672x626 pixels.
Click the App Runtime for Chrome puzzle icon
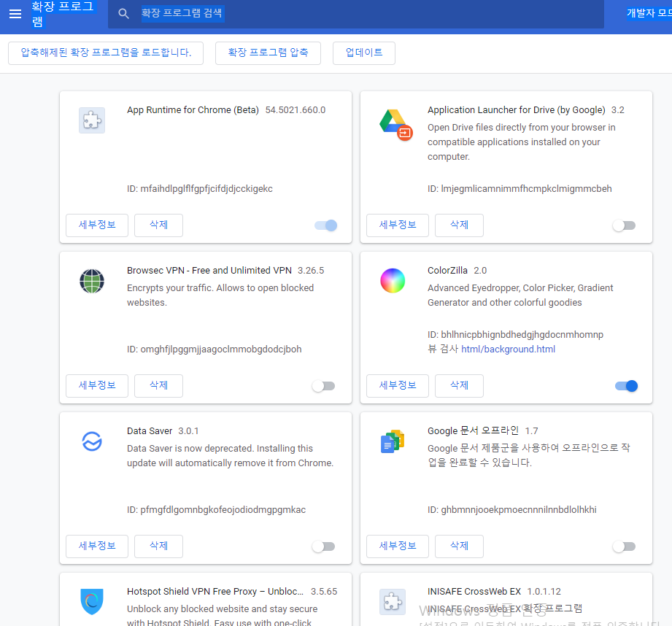click(92, 120)
